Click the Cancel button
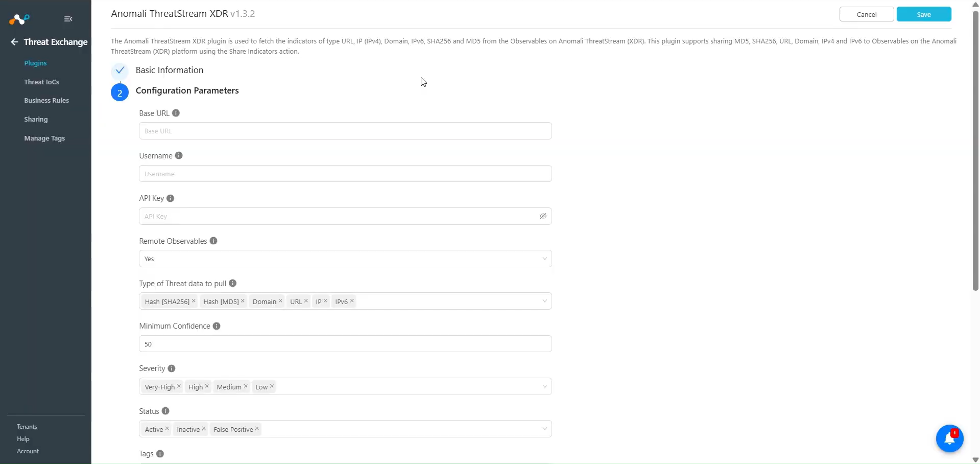The height and width of the screenshot is (464, 980). [x=867, y=14]
